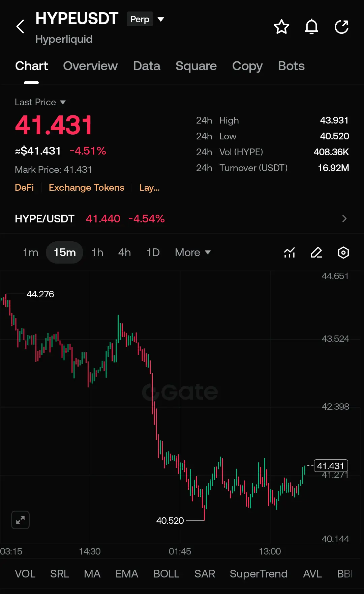Screen dimensions: 364x594
Task: Tap the 40.144 price axis label
Action: 335,539
